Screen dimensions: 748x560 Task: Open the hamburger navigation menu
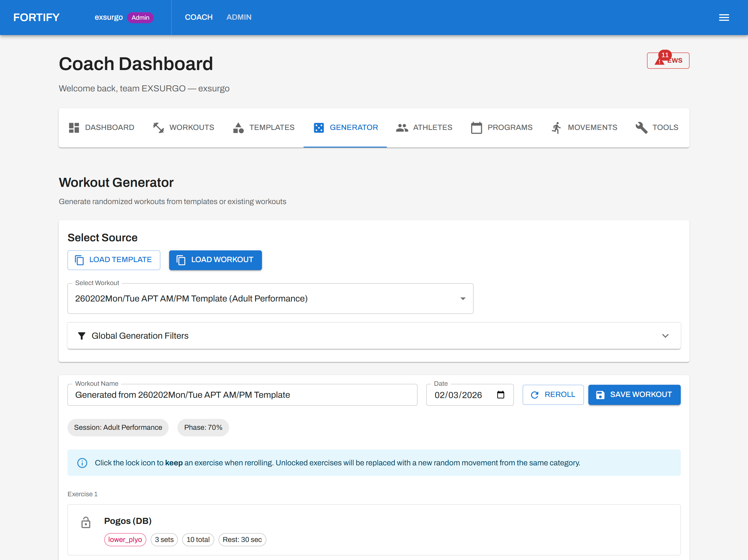724,17
